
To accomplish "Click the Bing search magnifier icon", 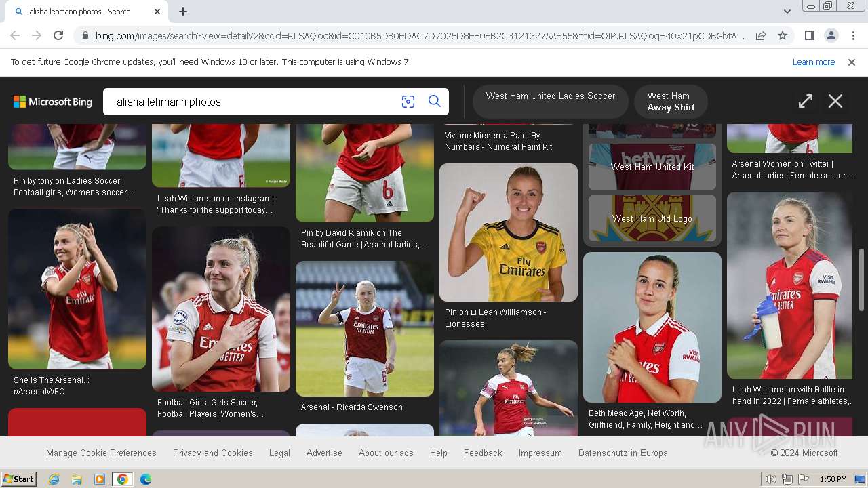I will (x=435, y=102).
